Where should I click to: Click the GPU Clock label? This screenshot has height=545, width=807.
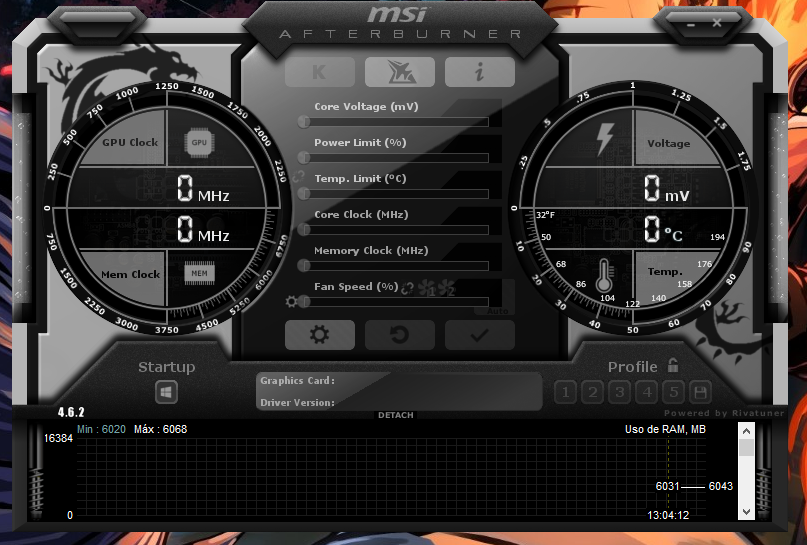pos(130,143)
